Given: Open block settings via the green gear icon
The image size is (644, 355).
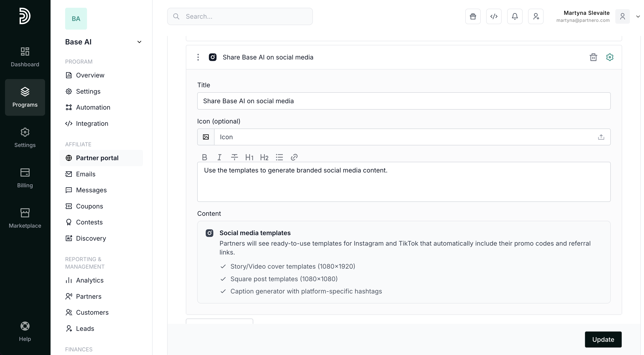Looking at the screenshot, I should 609,57.
